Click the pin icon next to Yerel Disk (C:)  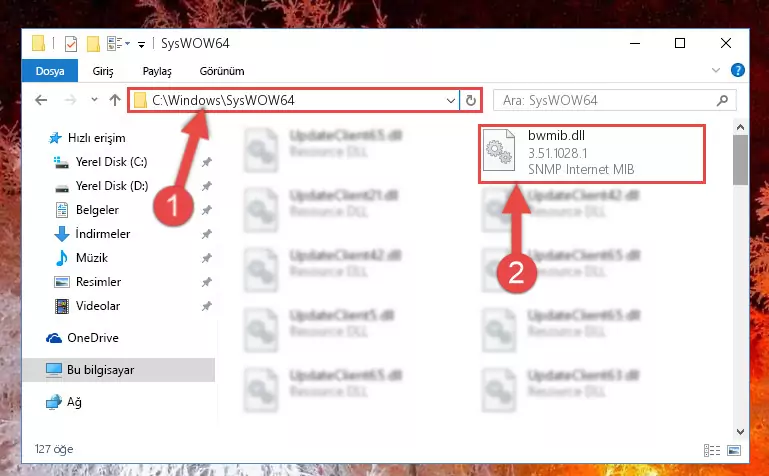[x=206, y=162]
